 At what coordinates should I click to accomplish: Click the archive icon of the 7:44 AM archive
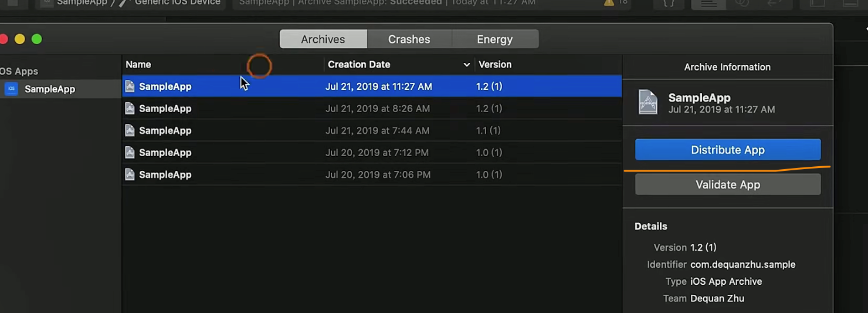click(x=130, y=130)
